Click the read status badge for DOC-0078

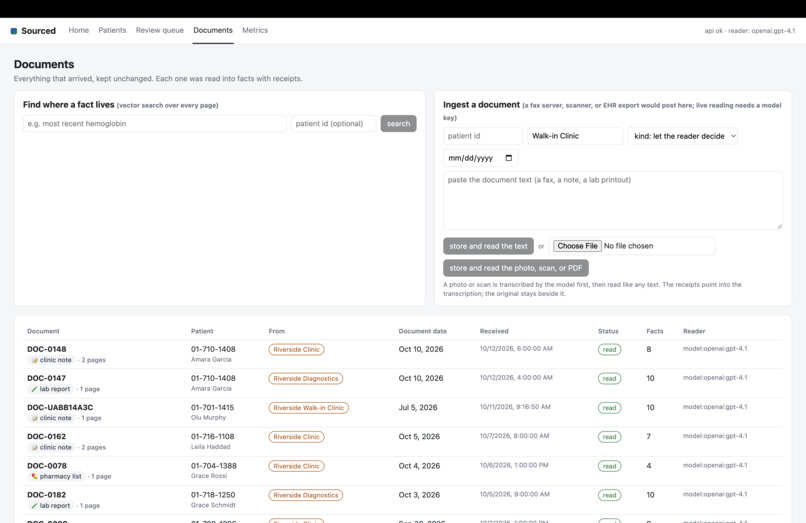[x=609, y=466]
